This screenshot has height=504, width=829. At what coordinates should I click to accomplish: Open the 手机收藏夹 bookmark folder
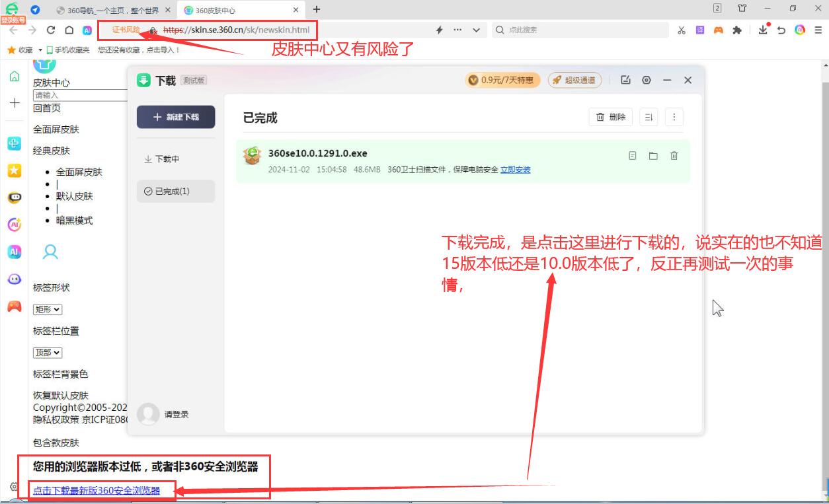(67, 50)
